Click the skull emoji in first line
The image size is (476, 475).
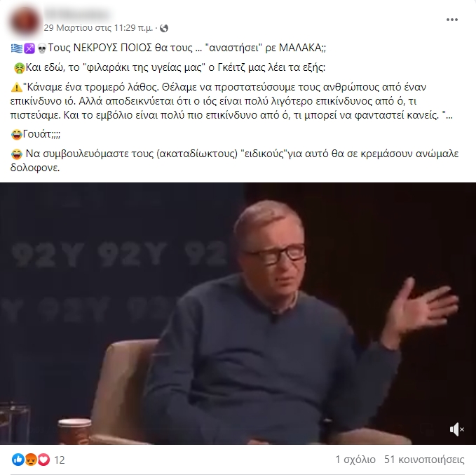pyautogui.click(x=42, y=48)
